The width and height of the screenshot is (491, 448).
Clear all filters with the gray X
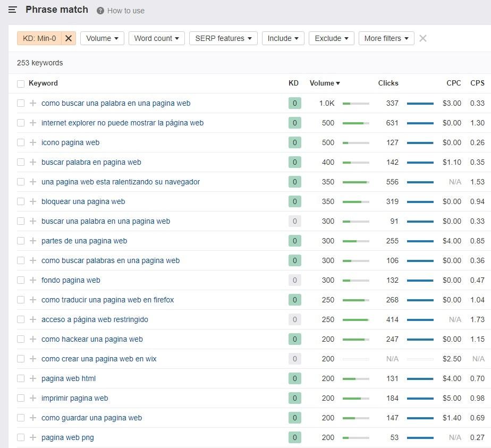pyautogui.click(x=423, y=38)
